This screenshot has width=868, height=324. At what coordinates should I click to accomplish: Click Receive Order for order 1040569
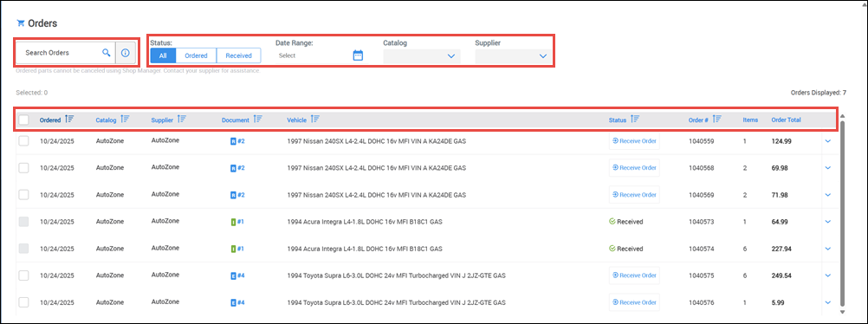(x=634, y=195)
